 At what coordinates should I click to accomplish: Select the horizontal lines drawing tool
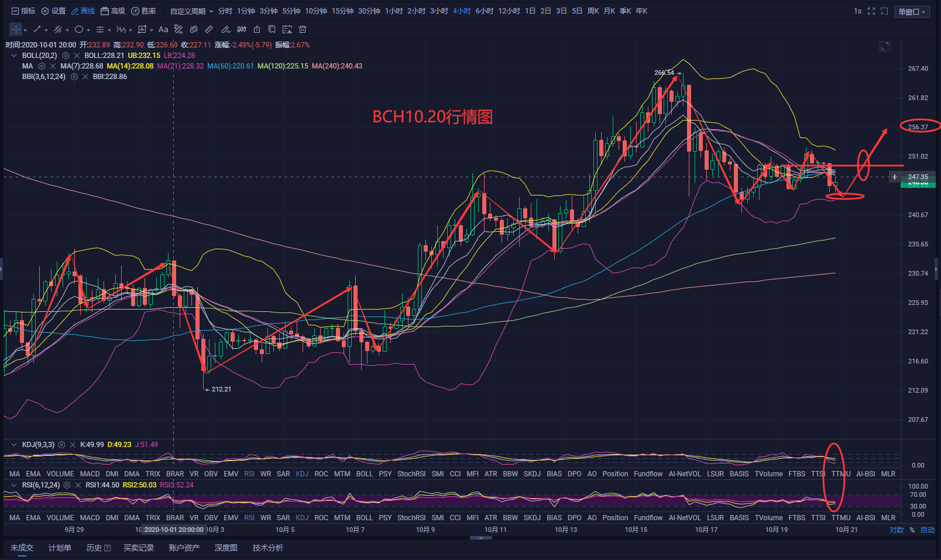100,29
